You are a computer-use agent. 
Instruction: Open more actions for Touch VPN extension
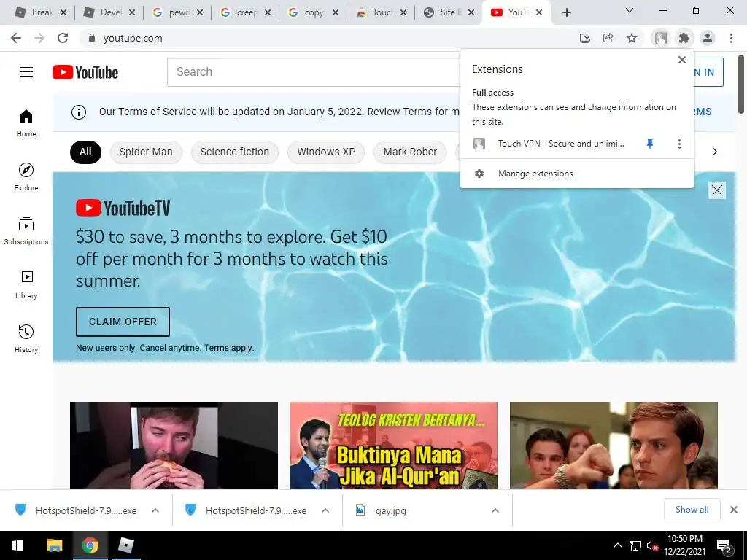(679, 144)
